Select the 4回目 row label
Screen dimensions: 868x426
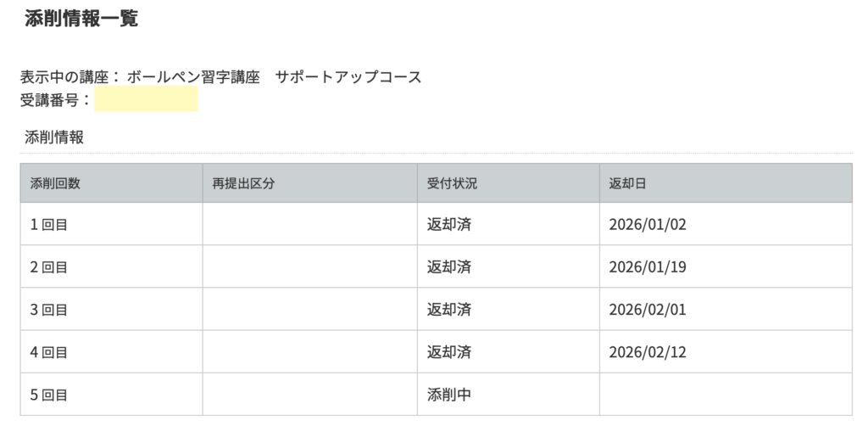click(x=49, y=352)
